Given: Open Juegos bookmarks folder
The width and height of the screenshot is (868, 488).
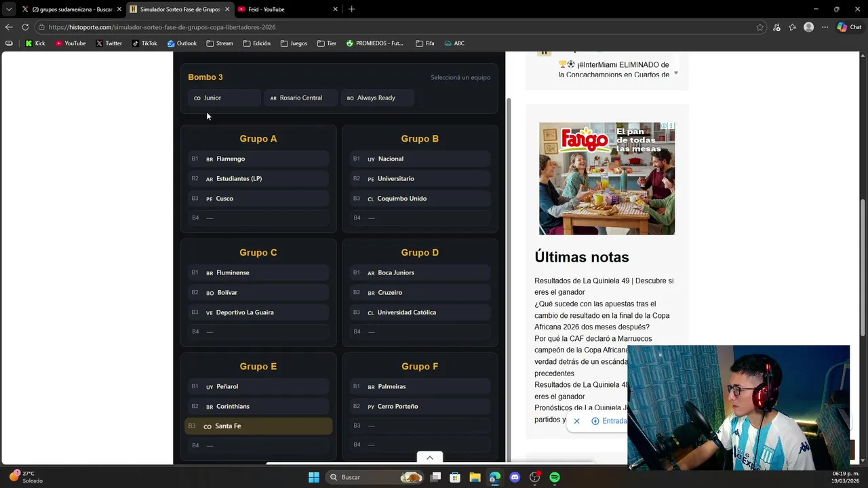Looking at the screenshot, I should tap(294, 43).
